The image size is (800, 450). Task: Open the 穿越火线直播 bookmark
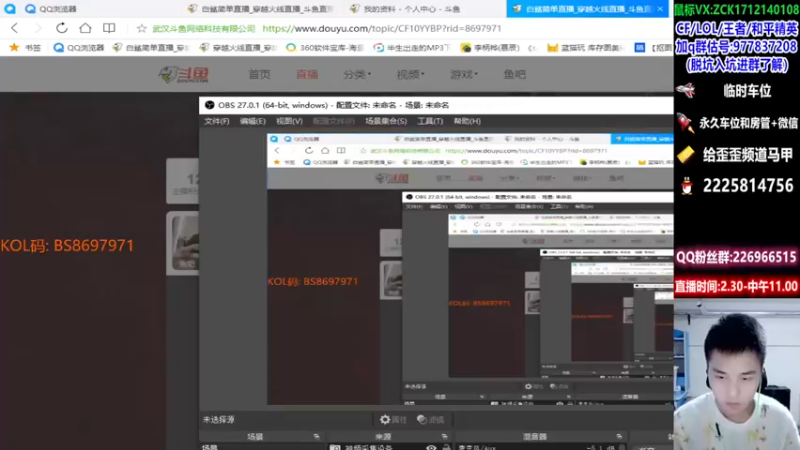[x=238, y=47]
